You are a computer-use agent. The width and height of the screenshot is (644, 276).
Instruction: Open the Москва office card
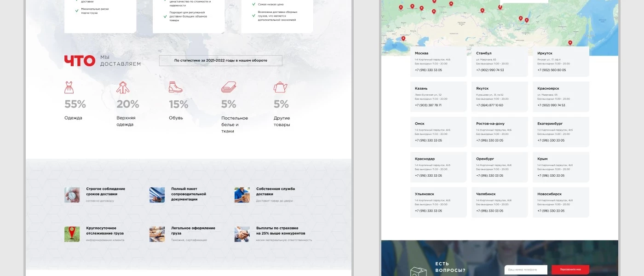click(438, 62)
